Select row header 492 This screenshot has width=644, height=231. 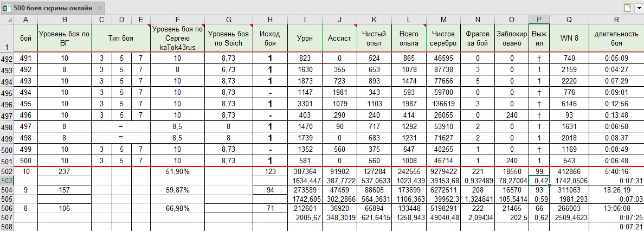coord(7,59)
